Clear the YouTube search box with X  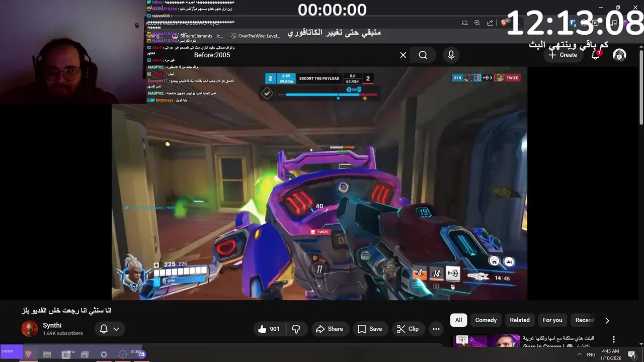(x=403, y=55)
